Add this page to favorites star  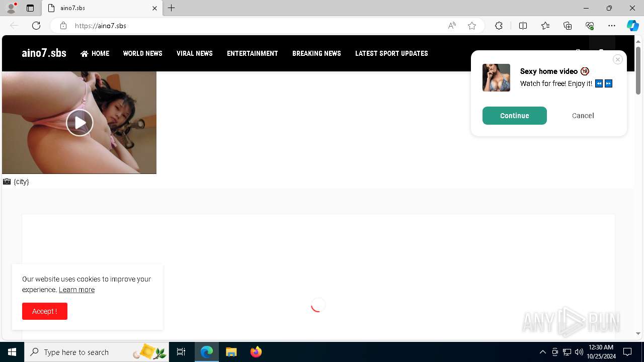[x=472, y=26]
